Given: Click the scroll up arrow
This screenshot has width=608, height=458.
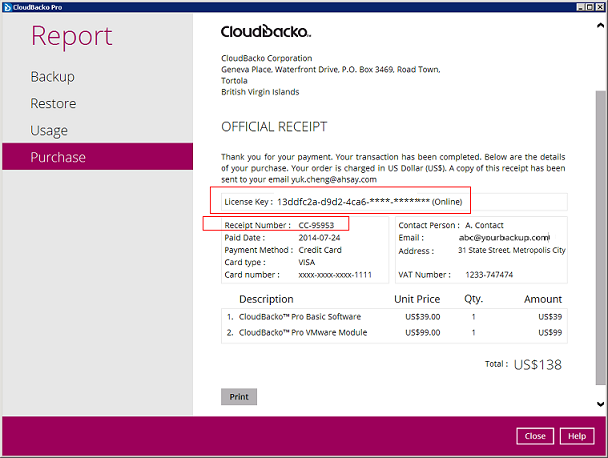Looking at the screenshot, I should point(600,26).
